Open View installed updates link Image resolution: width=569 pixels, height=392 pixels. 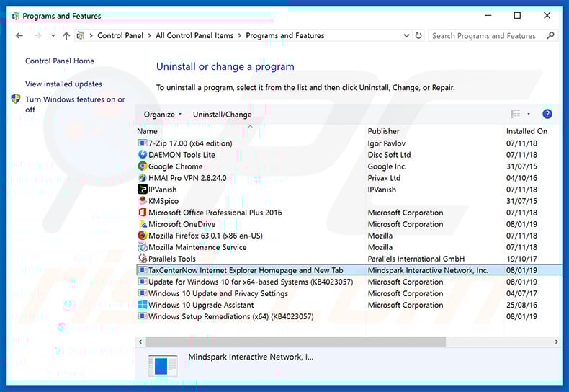point(63,84)
